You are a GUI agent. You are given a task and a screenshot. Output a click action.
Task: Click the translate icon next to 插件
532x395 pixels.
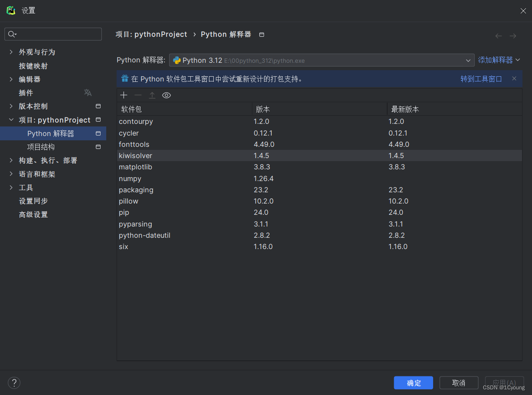88,93
